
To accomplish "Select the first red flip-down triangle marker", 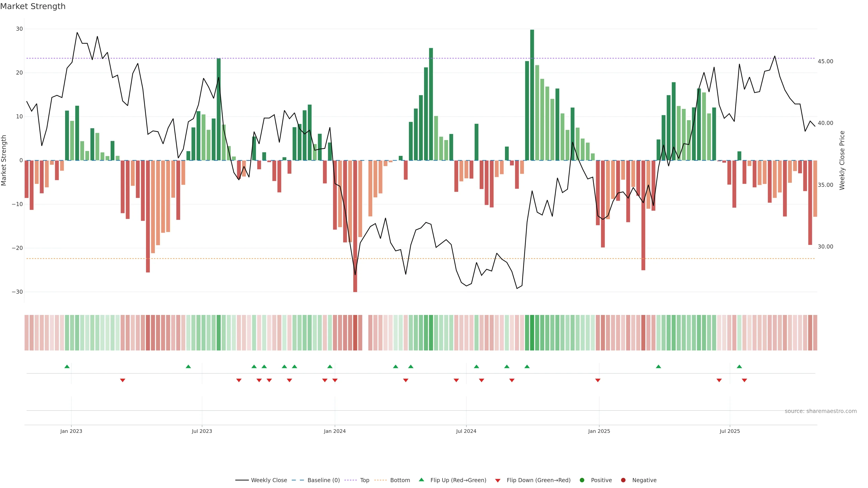I will point(123,380).
